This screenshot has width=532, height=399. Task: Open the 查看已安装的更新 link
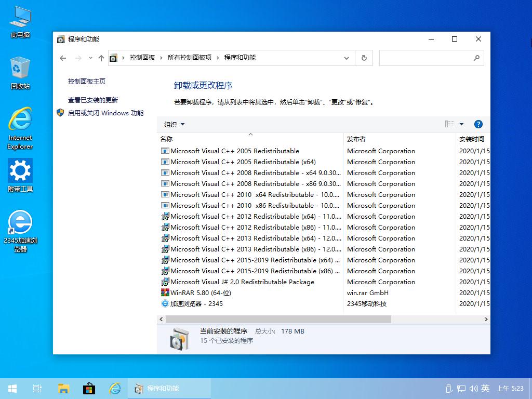(x=92, y=100)
